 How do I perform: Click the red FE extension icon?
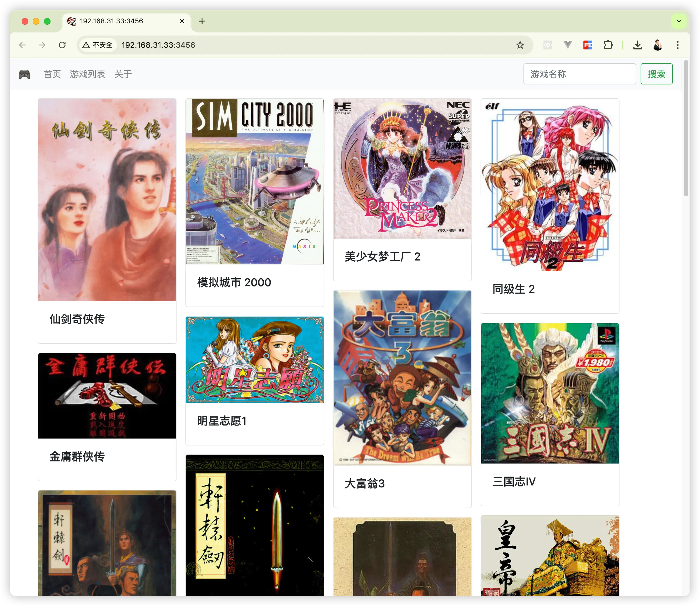tap(588, 45)
